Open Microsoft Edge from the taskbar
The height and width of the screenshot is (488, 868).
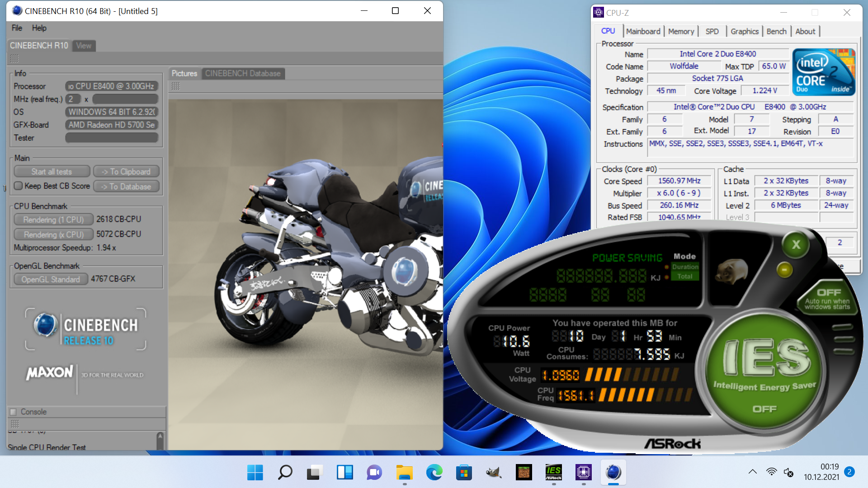434,473
